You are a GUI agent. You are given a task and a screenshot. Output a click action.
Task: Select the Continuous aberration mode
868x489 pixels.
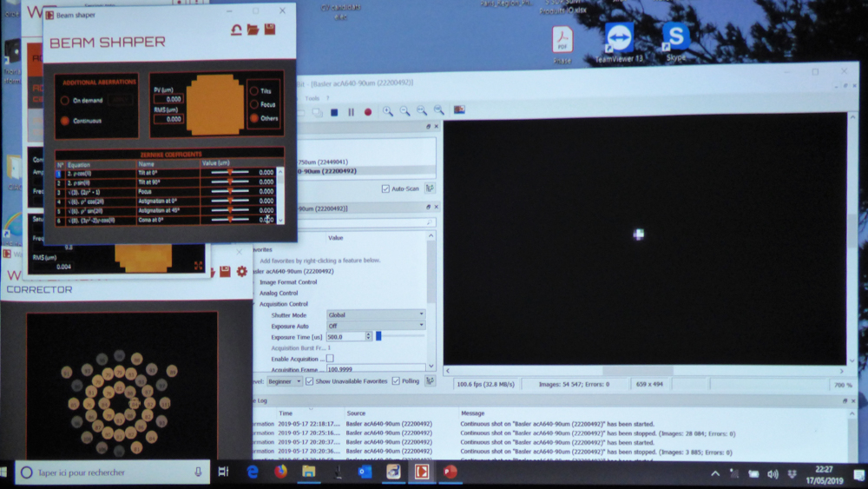coord(65,121)
